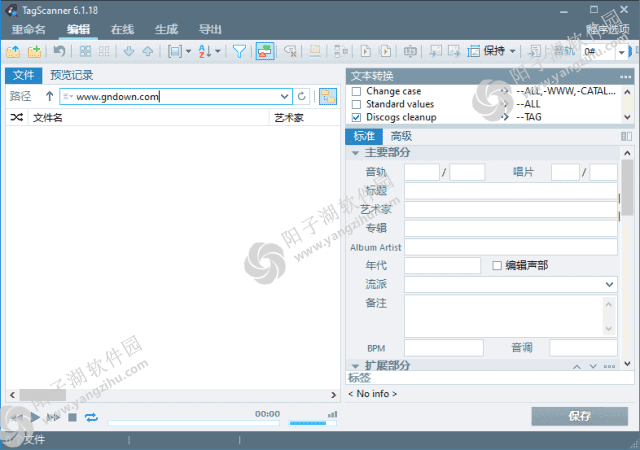Sort by the 艺术家 column header
The image size is (640, 450).
(x=304, y=118)
